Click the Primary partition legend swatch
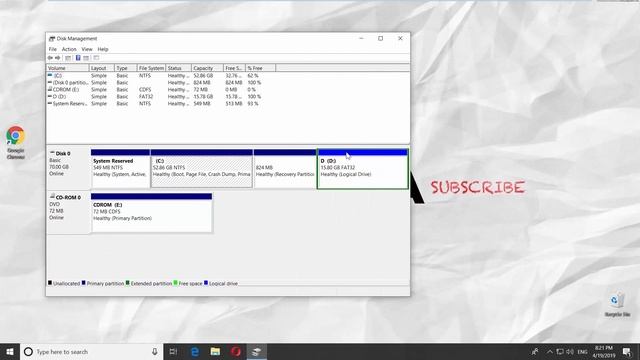 [84, 282]
